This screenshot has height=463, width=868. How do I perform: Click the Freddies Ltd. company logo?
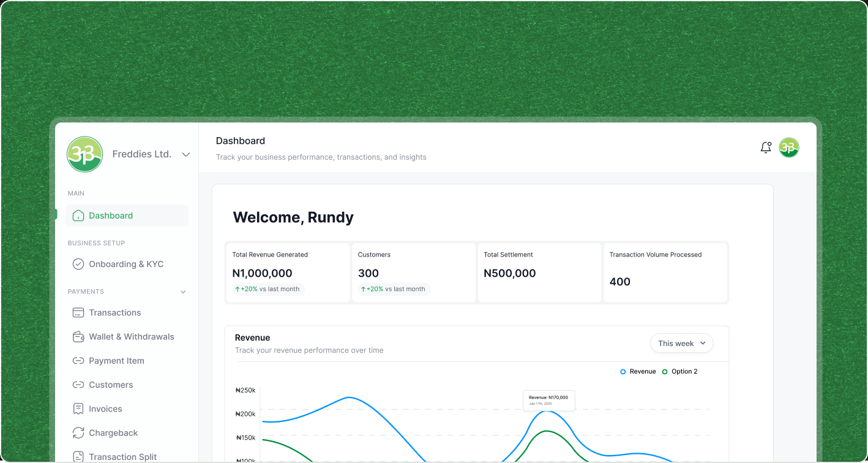point(84,154)
